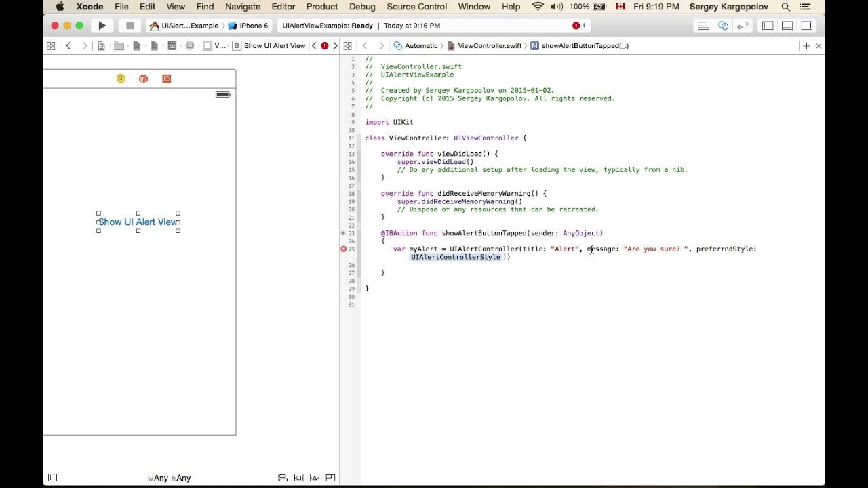Click the import UIKit line
This screenshot has height=488, width=868.
pyautogui.click(x=389, y=122)
